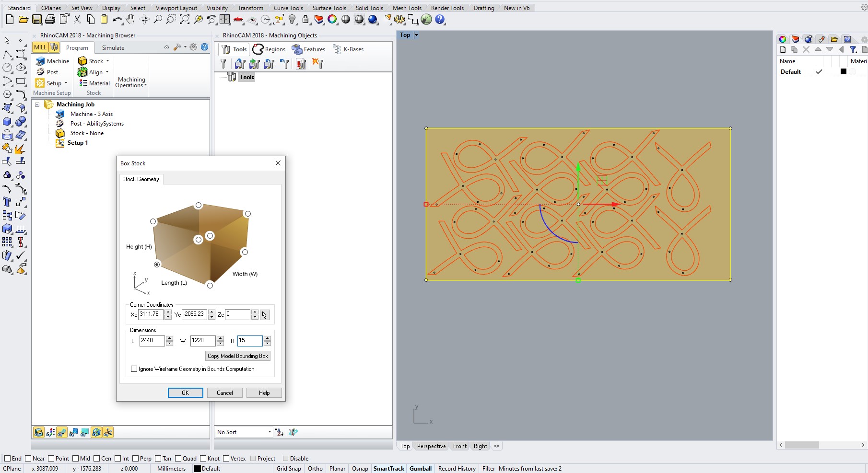Screen dimensions: 868x473
Task: Decrease H dimension with spinner down
Action: coord(268,344)
